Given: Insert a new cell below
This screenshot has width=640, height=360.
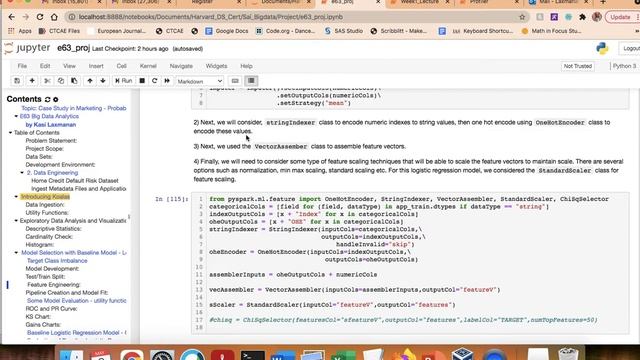Looking at the screenshot, I should pyautogui.click(x=32, y=81).
